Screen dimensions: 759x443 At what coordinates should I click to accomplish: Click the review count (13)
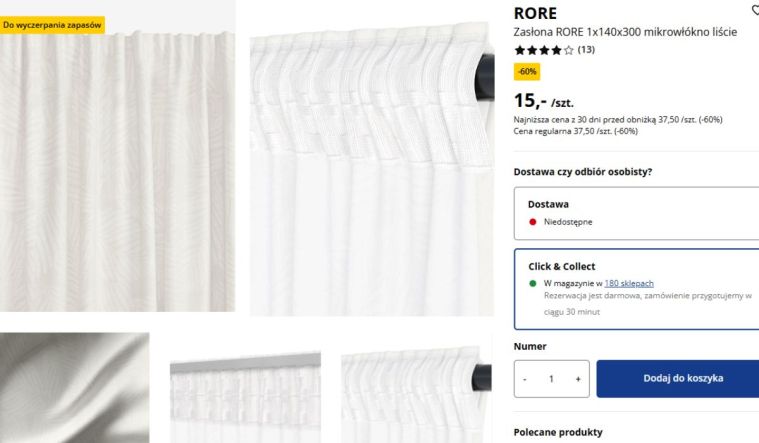point(586,49)
